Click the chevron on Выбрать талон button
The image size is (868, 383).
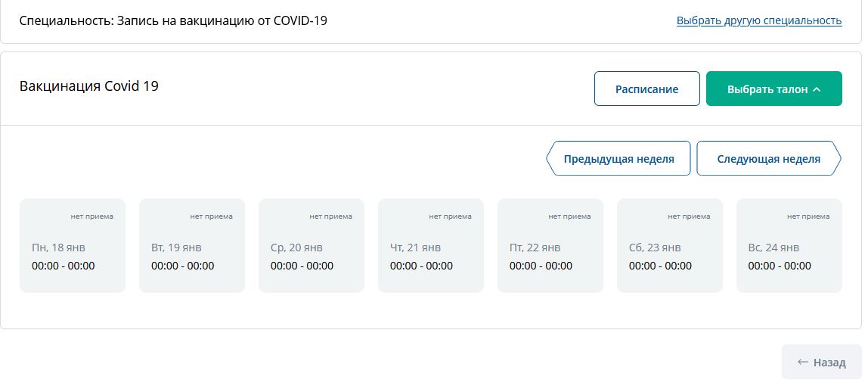tap(817, 89)
